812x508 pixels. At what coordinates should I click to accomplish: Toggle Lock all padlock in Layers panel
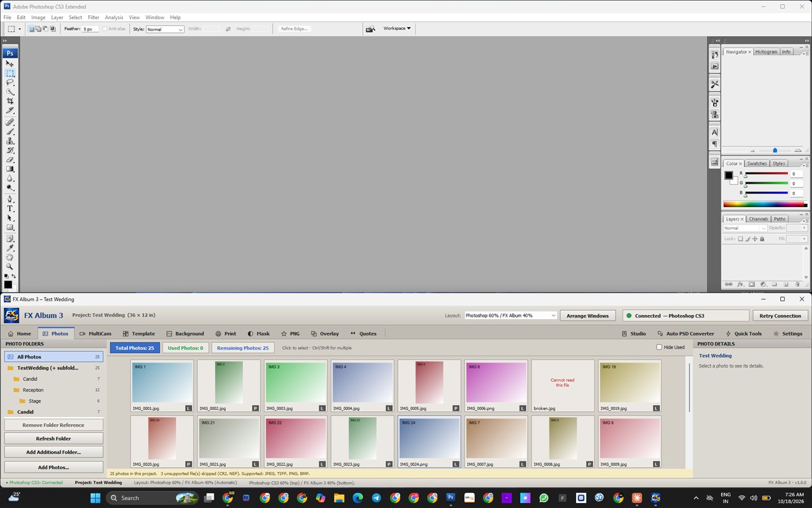click(x=763, y=239)
